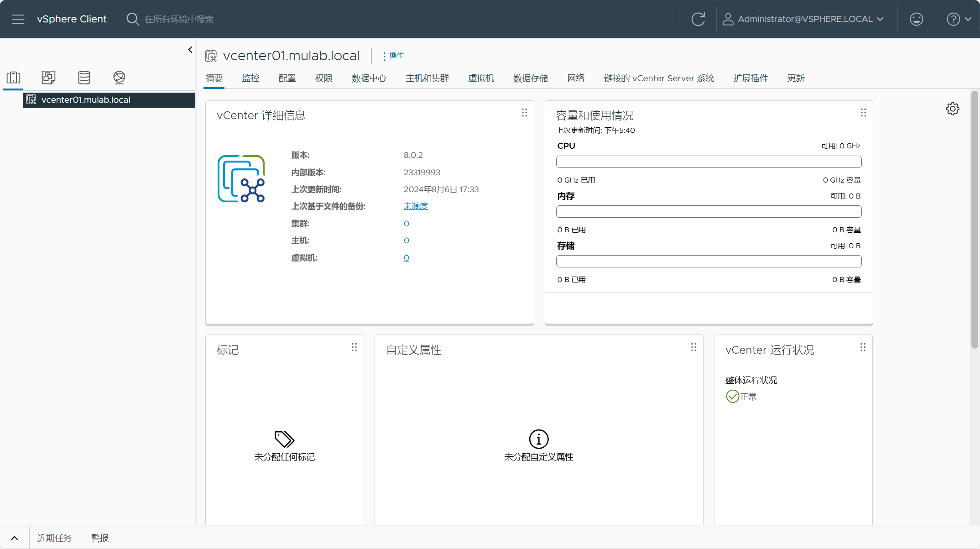Click the 未调度 backup link
The height and width of the screenshot is (549, 980).
[416, 206]
